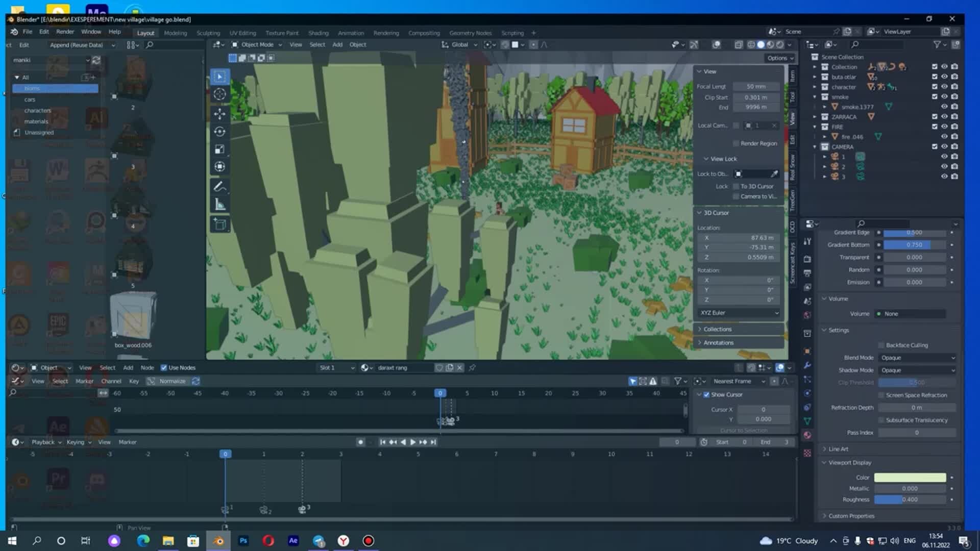Click the viewport Options button

pos(780,58)
